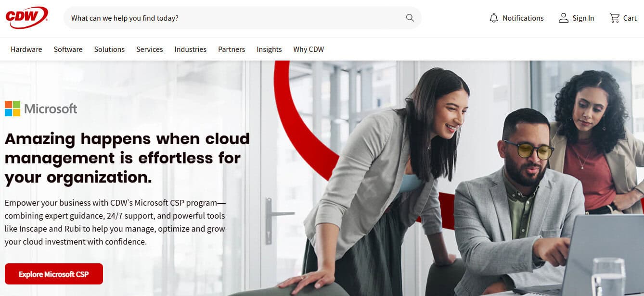Click the search magnifying glass icon
The width and height of the screenshot is (644, 296).
point(410,18)
